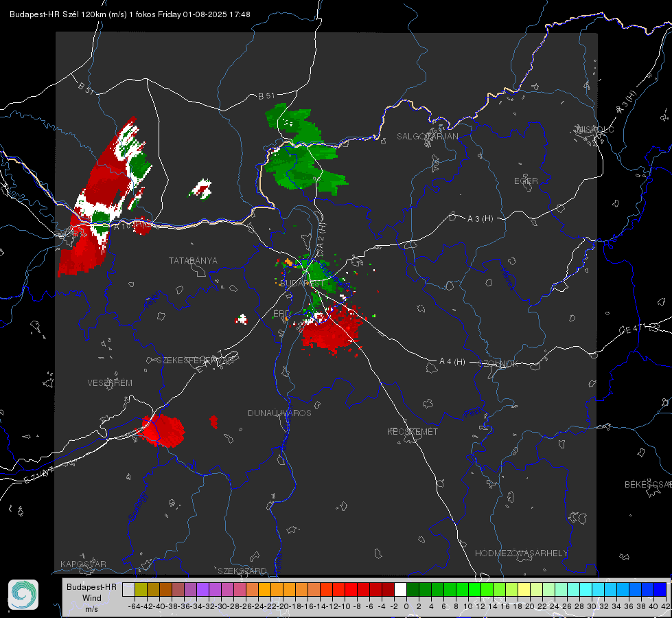The image size is (672, 618).
Task: Click the ERD town label
Action: (281, 314)
